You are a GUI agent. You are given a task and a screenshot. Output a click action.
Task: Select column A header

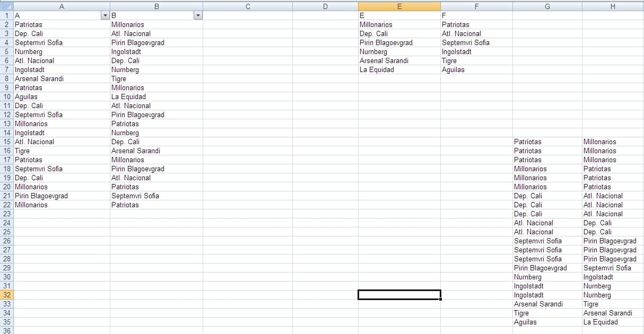[x=62, y=6]
